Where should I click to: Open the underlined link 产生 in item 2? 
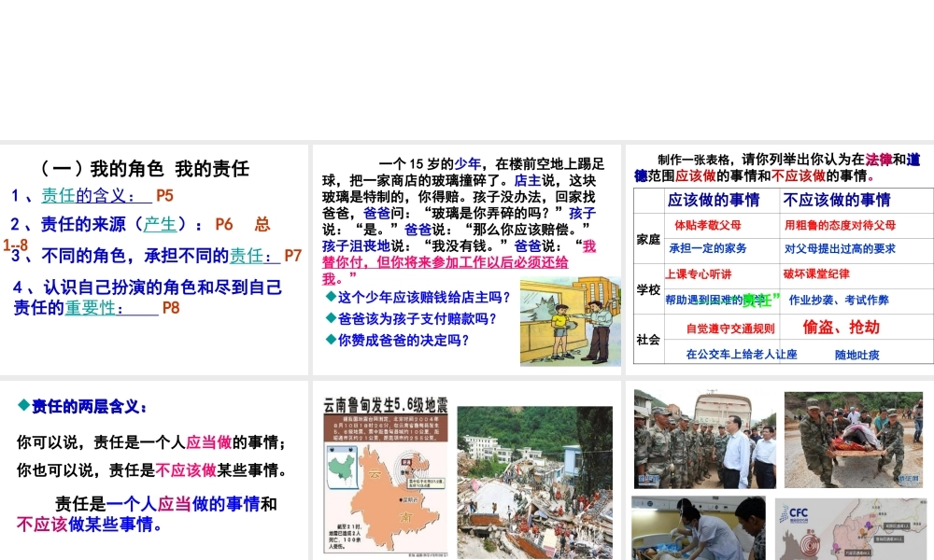point(160,224)
